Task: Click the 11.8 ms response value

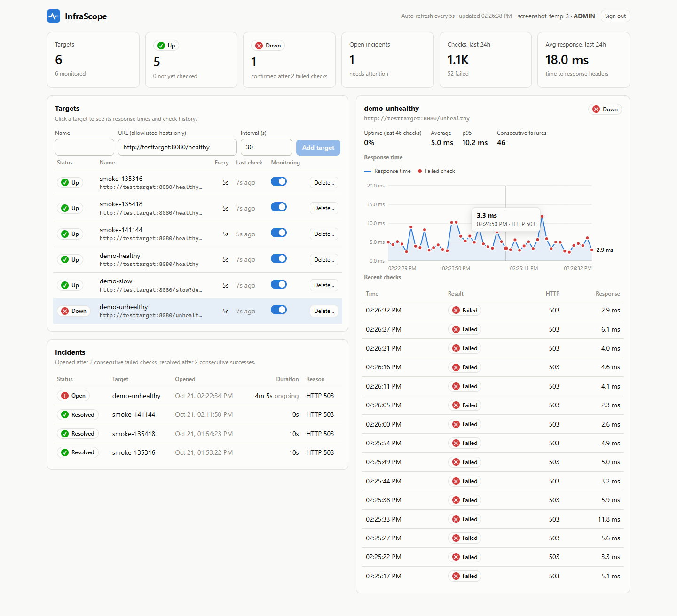Action: click(x=609, y=519)
